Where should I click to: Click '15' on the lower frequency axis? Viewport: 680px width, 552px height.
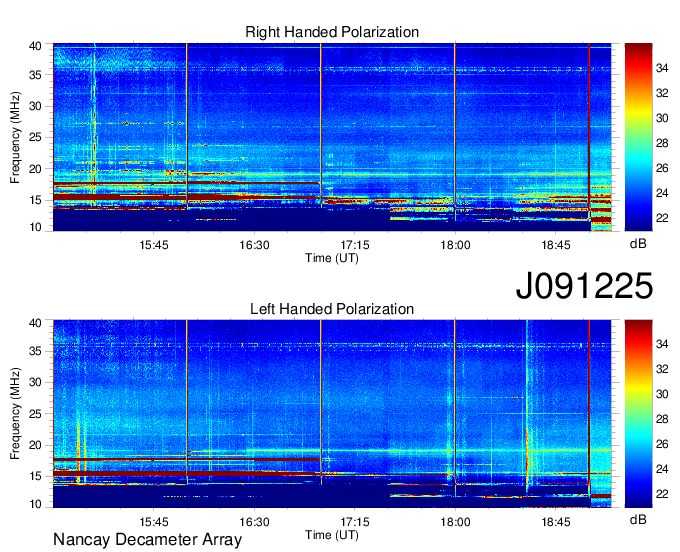click(35, 477)
